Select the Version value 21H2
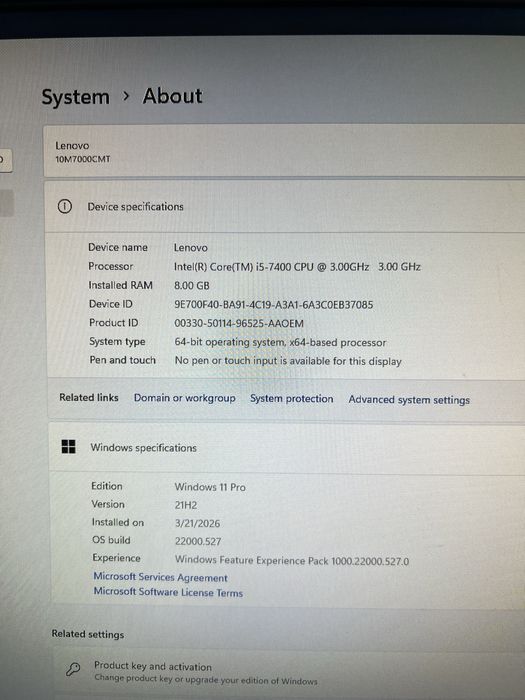The height and width of the screenshot is (700, 525). coord(186,505)
